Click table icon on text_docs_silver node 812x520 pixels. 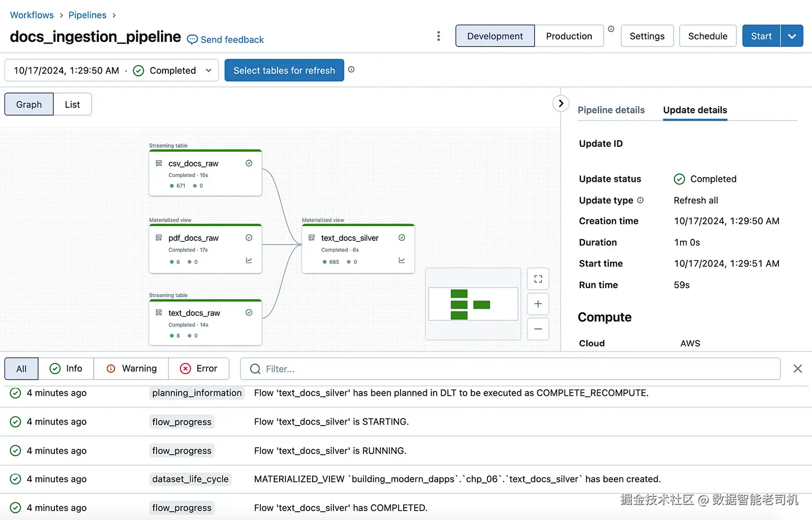(312, 238)
